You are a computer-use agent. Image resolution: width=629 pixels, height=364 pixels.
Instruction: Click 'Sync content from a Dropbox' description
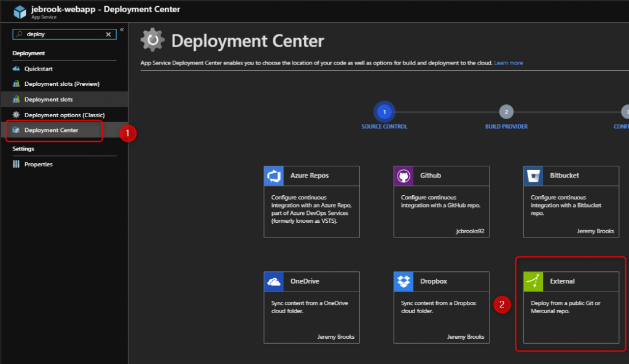click(439, 307)
